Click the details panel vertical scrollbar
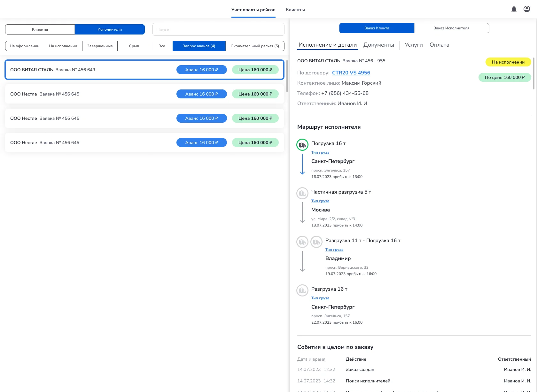Screen dimensions: 537x392 [533, 73]
